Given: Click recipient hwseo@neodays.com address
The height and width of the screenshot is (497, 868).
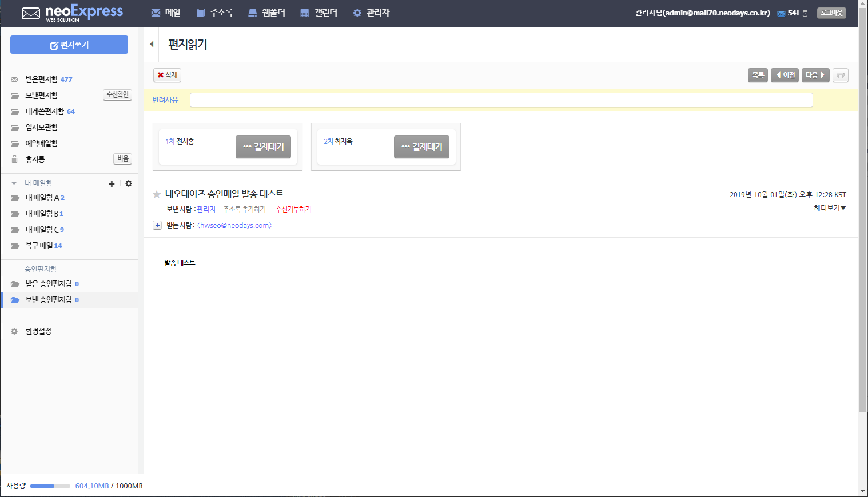Looking at the screenshot, I should click(x=234, y=226).
